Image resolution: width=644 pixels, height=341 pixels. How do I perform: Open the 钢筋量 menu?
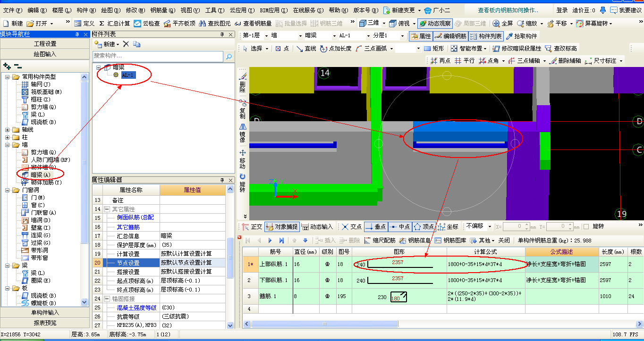tap(163, 10)
